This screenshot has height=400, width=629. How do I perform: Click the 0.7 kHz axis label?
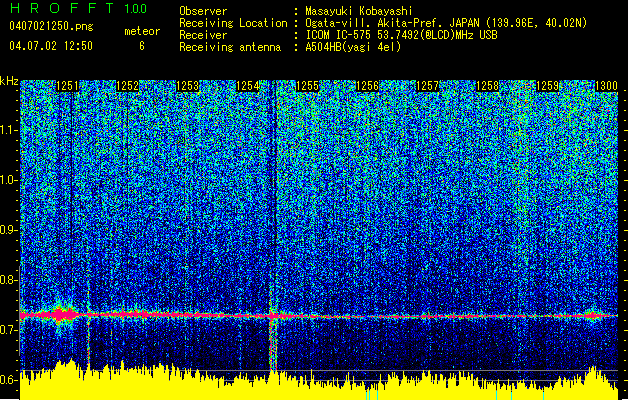click(x=9, y=330)
